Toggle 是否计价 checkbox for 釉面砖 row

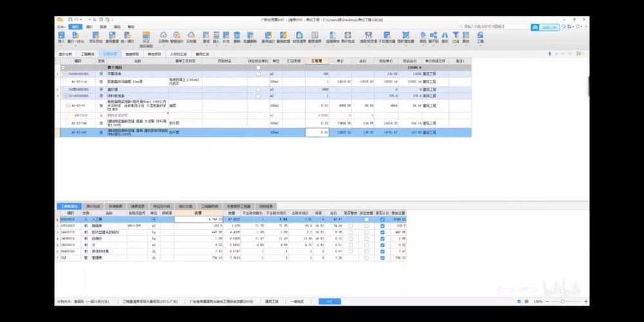pyautogui.click(x=383, y=226)
